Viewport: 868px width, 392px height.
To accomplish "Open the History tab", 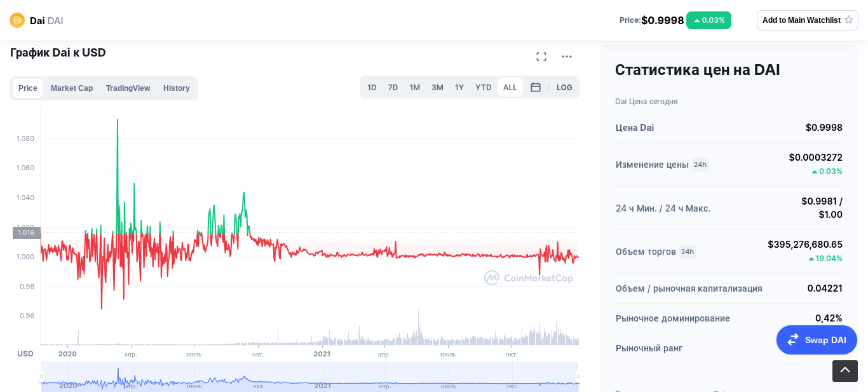I will (177, 88).
